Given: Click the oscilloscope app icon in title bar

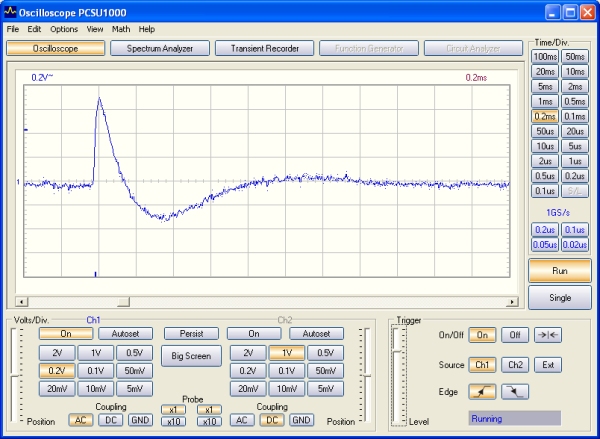Looking at the screenshot, I should pos(10,11).
